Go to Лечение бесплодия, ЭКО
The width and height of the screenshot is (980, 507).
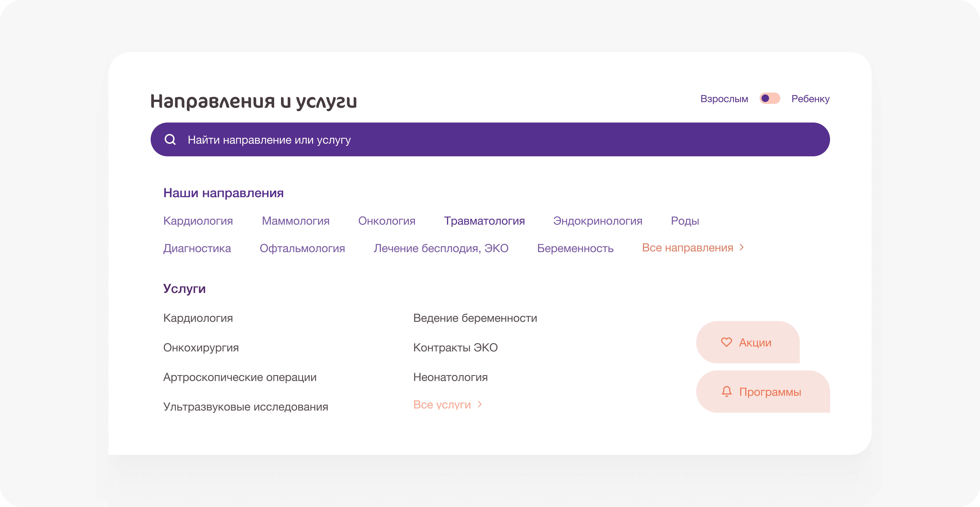tap(441, 248)
